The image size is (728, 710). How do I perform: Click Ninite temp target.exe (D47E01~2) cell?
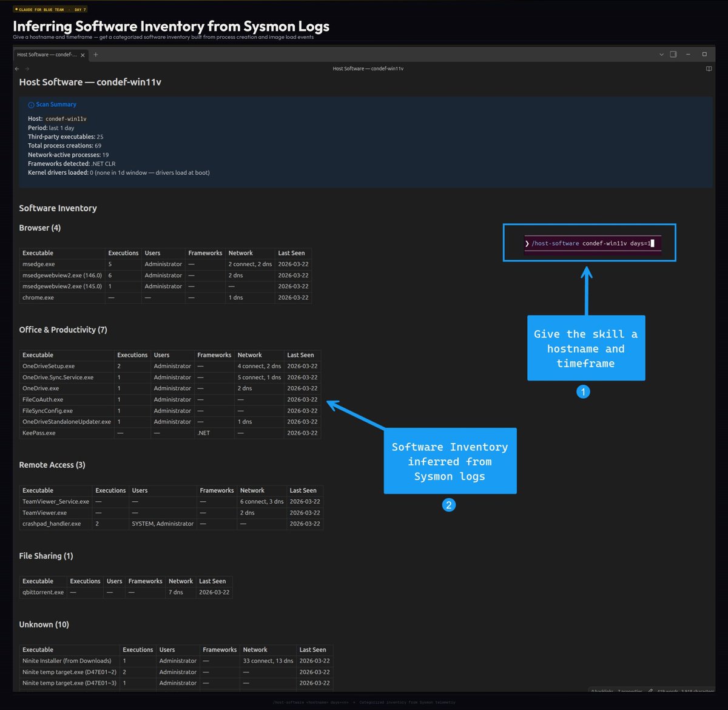pyautogui.click(x=70, y=672)
